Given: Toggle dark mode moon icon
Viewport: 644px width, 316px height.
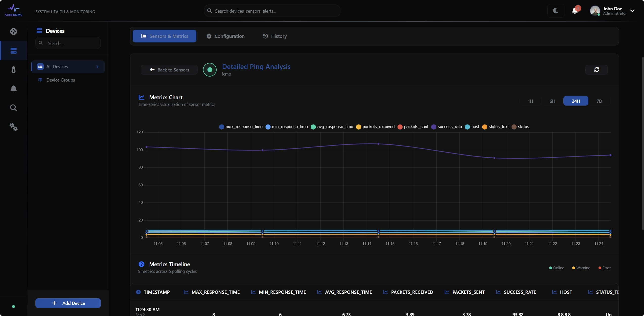Looking at the screenshot, I should tap(556, 11).
